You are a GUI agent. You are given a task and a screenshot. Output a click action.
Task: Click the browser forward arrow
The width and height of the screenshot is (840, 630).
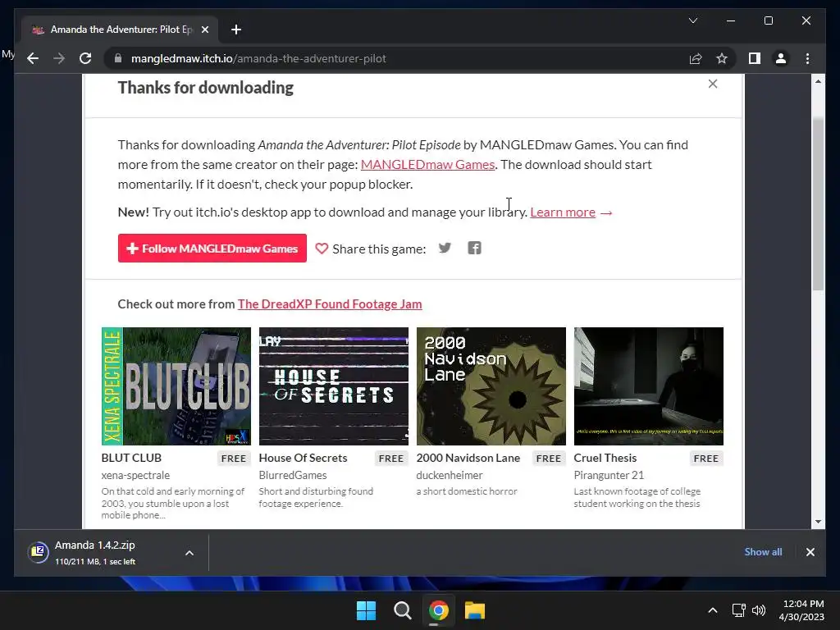click(59, 58)
